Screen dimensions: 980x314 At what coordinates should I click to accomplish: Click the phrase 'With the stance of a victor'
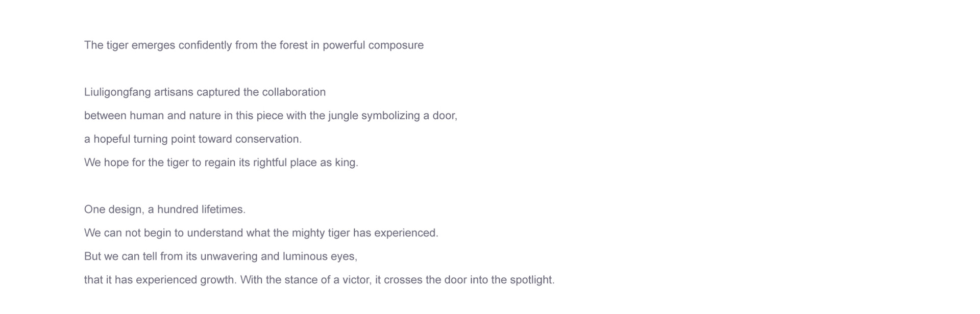(x=306, y=280)
